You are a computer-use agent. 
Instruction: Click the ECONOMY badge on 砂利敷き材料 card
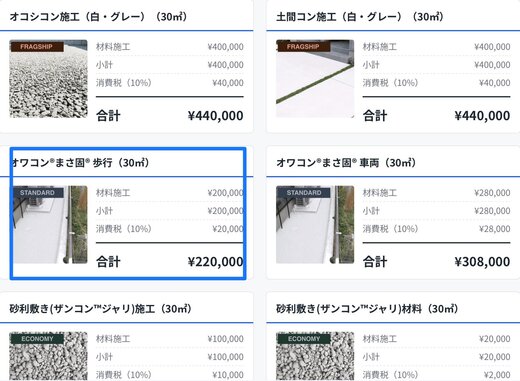click(x=304, y=339)
